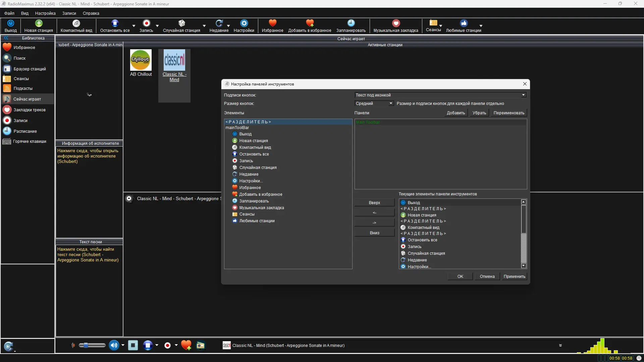The height and width of the screenshot is (362, 644).
Task: Click the volume slider in player bar
Action: (92, 345)
